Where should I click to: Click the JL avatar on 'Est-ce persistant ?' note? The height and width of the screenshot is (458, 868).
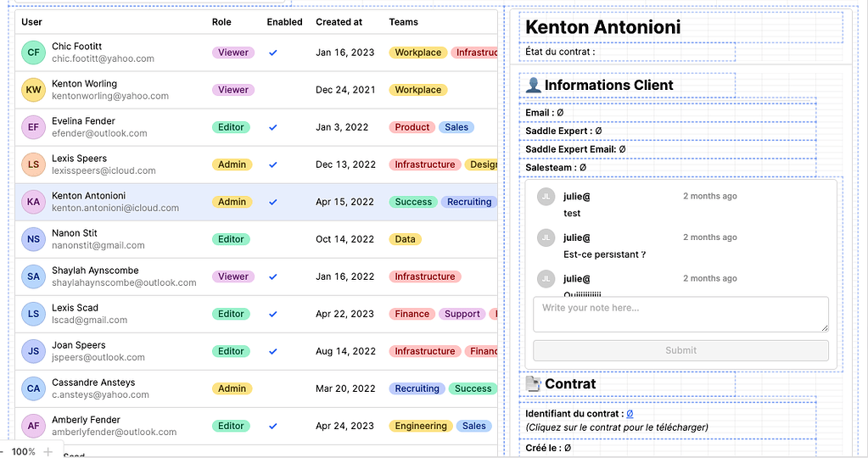[x=546, y=237]
